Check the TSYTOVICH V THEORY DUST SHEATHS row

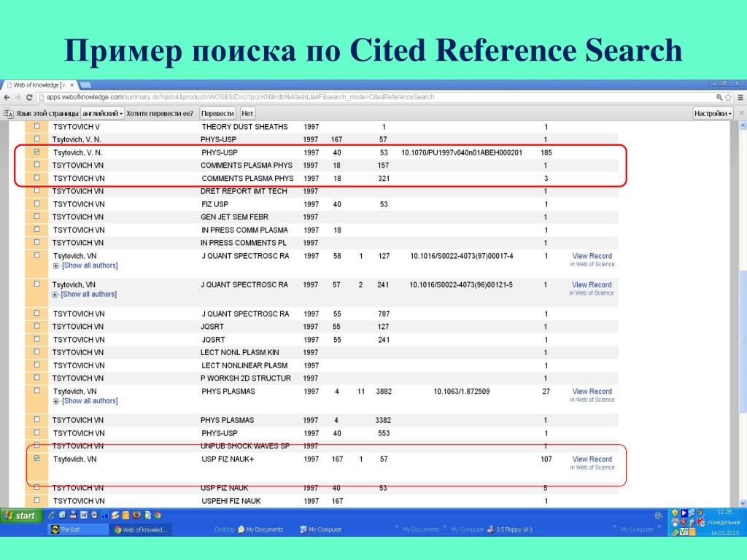pyautogui.click(x=36, y=126)
